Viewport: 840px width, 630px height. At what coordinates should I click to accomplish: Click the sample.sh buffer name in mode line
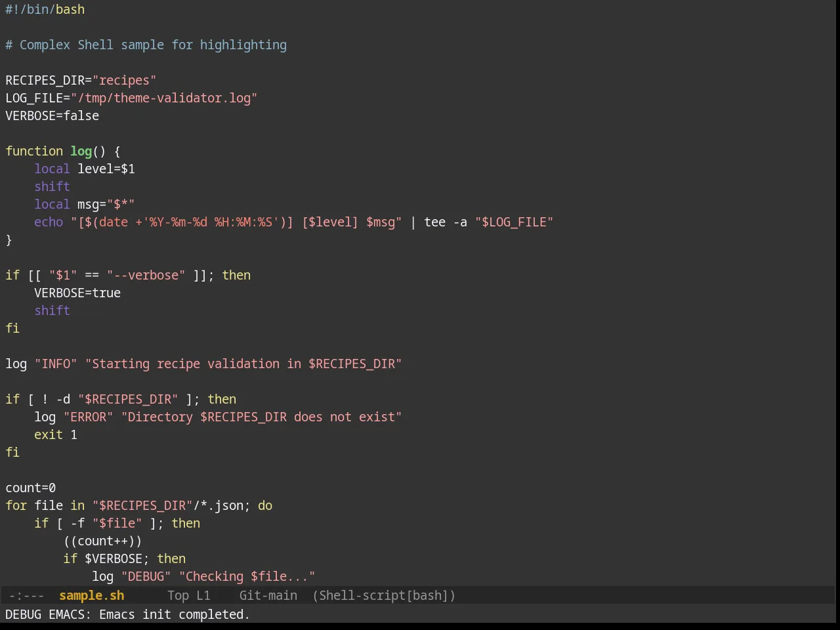point(91,595)
